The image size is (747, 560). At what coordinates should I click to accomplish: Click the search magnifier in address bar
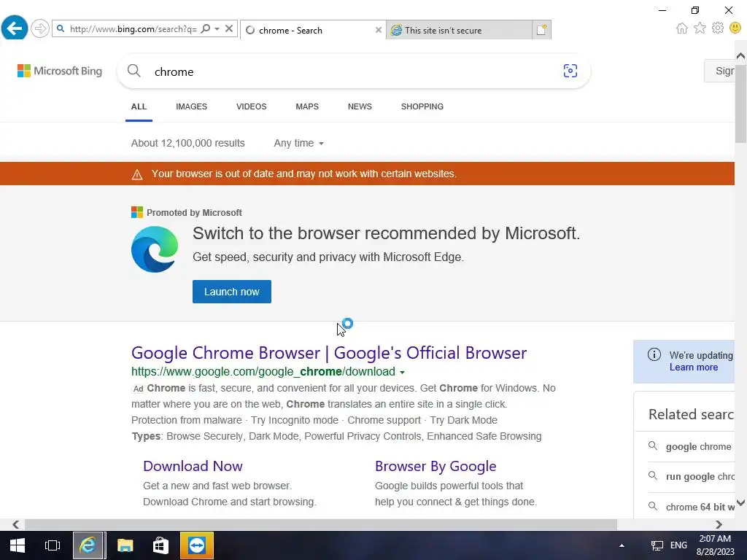205,29
